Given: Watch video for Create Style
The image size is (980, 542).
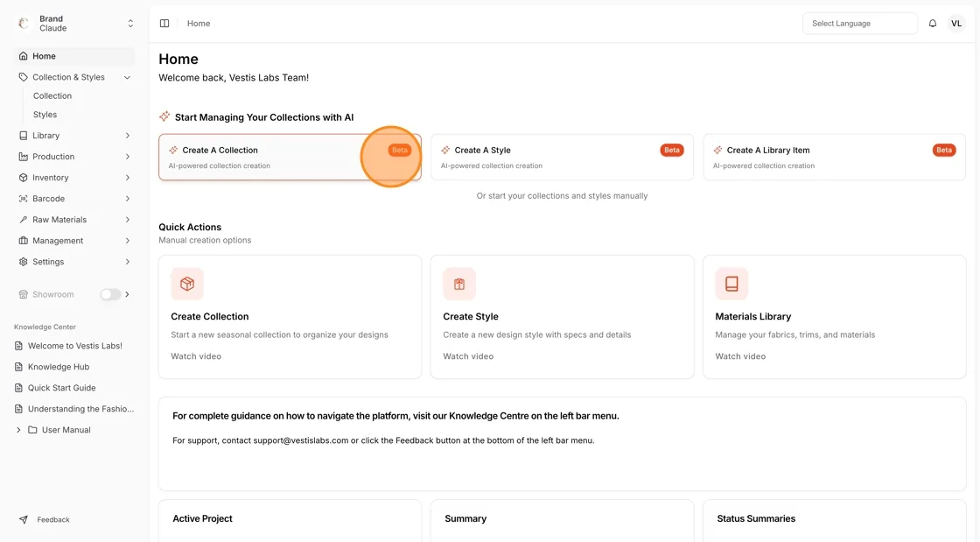Looking at the screenshot, I should tap(468, 356).
